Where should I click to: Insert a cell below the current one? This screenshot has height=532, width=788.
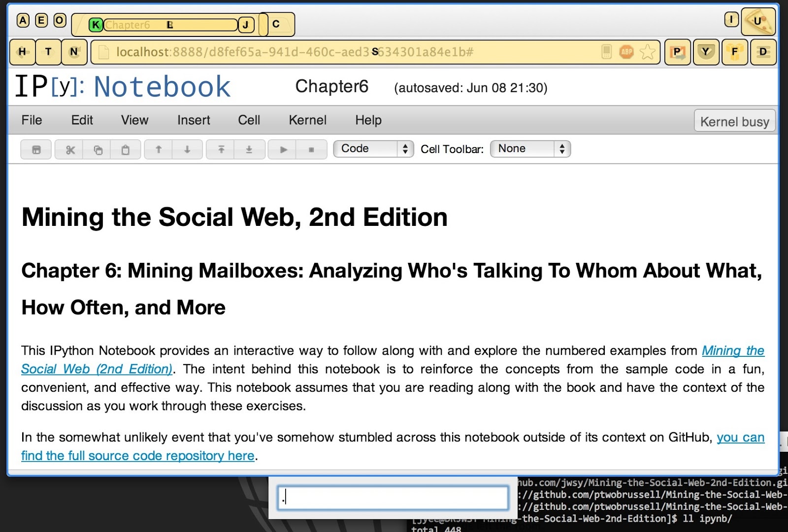tap(249, 150)
